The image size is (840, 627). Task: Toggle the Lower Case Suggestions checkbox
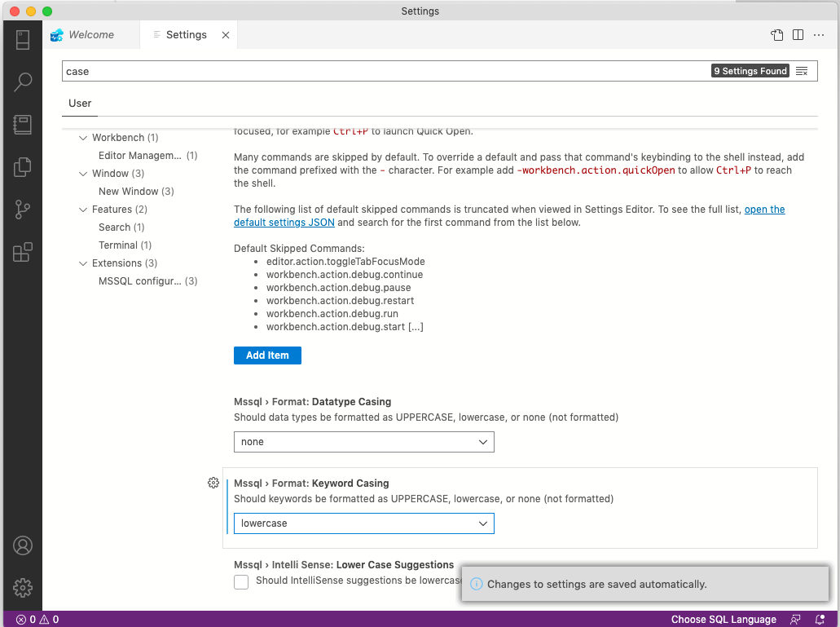pyautogui.click(x=241, y=582)
